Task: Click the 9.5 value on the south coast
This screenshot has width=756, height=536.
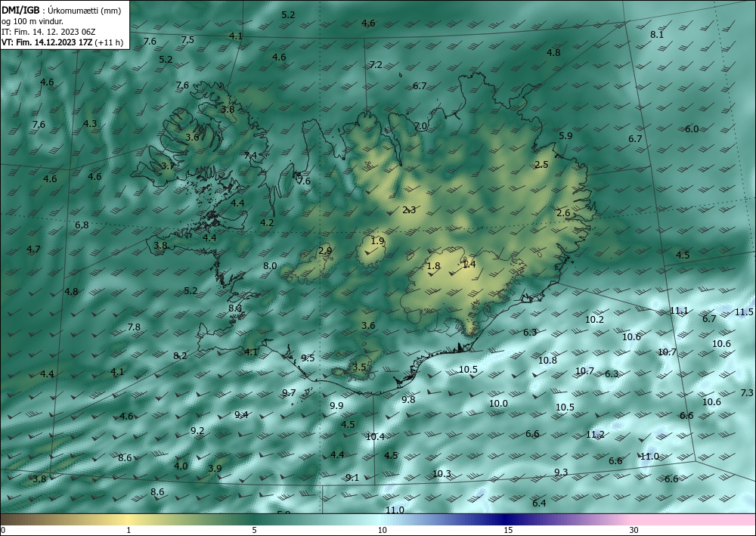Action: click(x=308, y=358)
